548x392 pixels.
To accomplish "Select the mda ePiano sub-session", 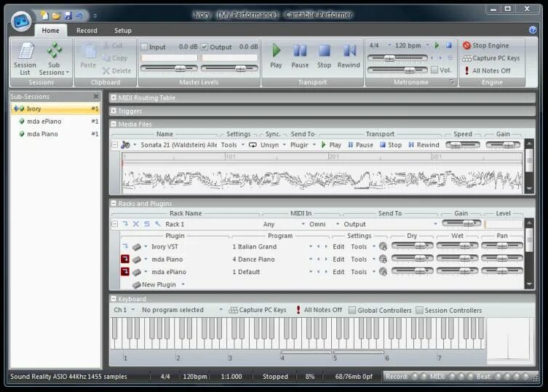I will [56, 121].
